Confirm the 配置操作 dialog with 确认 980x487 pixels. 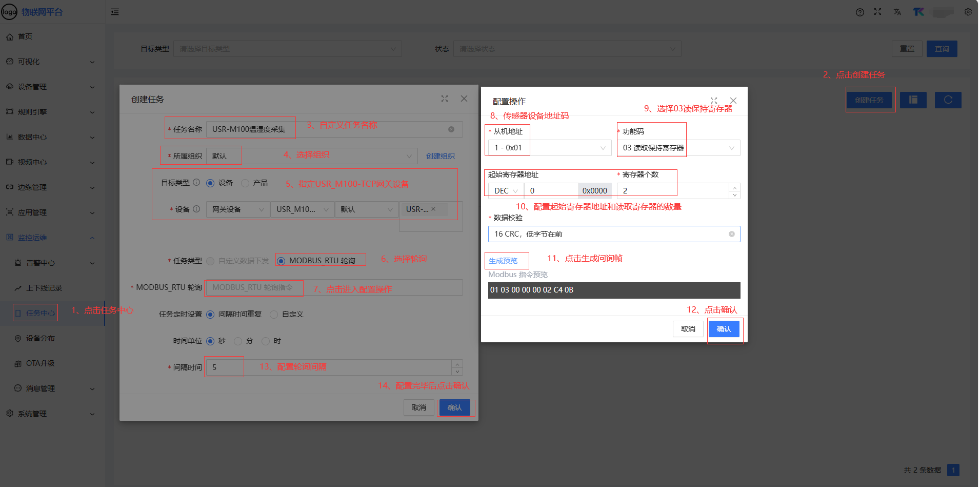724,329
